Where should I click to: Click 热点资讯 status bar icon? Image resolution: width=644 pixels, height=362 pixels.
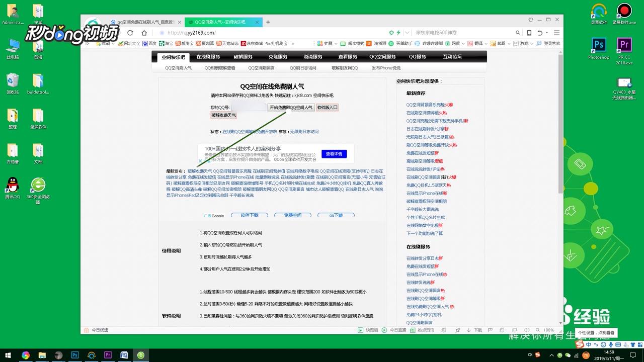(422, 330)
